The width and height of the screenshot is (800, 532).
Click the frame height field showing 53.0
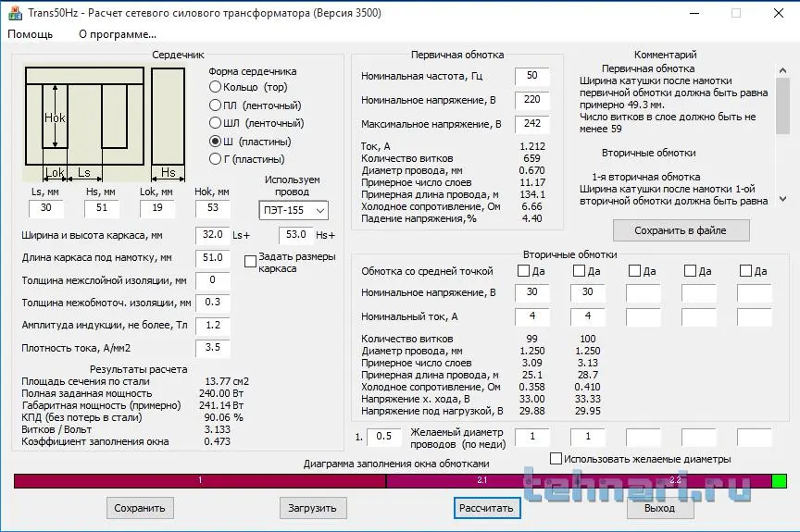pos(296,235)
